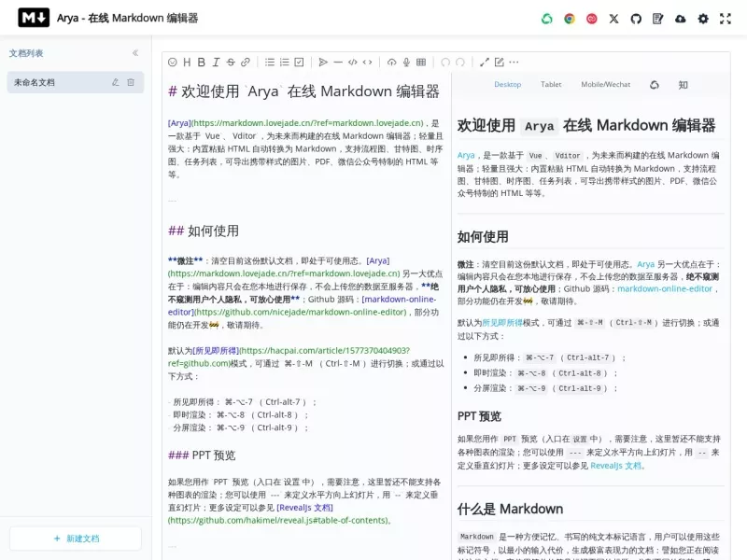Screen dimensions: 747x560
Task: Open the X (Twitter) link in the header
Action: click(x=613, y=19)
